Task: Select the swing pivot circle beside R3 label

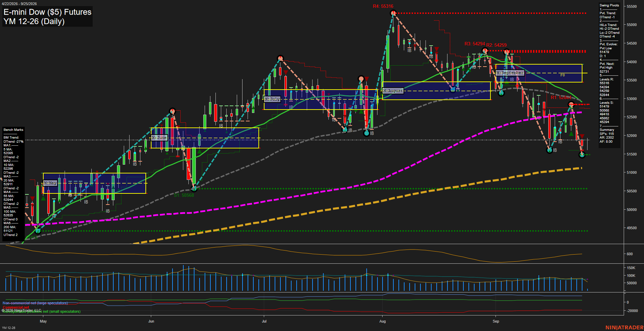Action: [485, 51]
